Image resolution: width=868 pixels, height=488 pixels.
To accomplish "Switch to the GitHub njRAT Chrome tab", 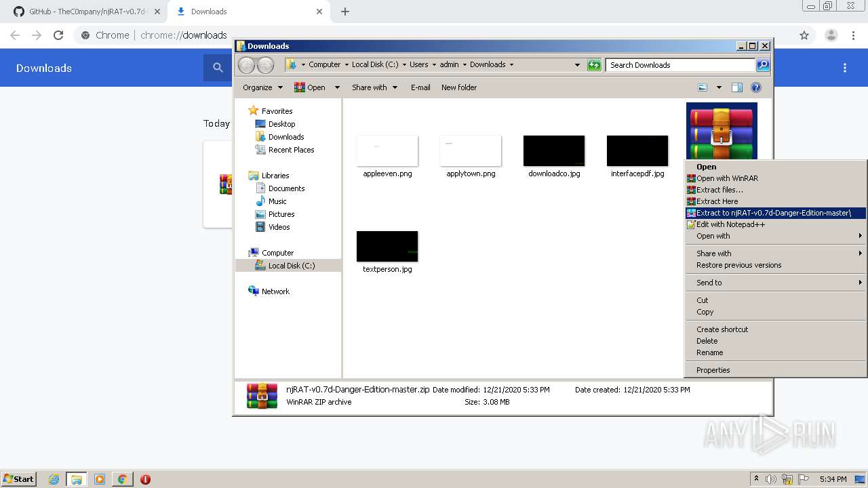I will point(85,12).
